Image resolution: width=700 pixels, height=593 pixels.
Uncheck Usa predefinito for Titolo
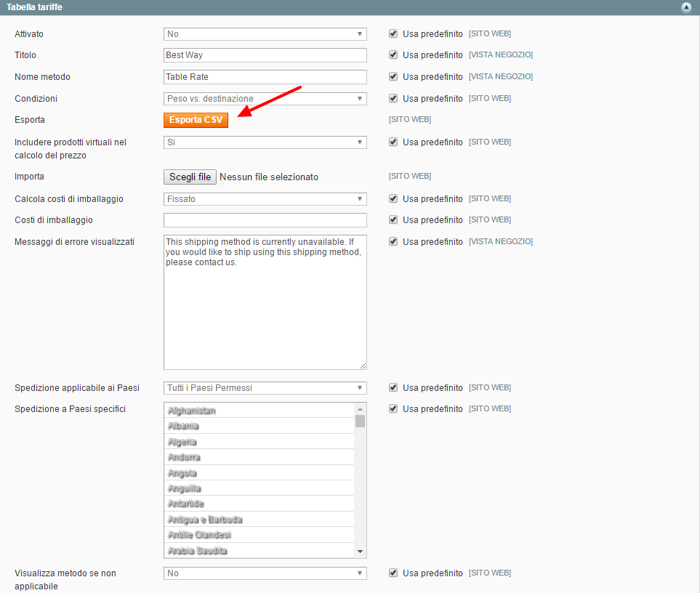393,55
